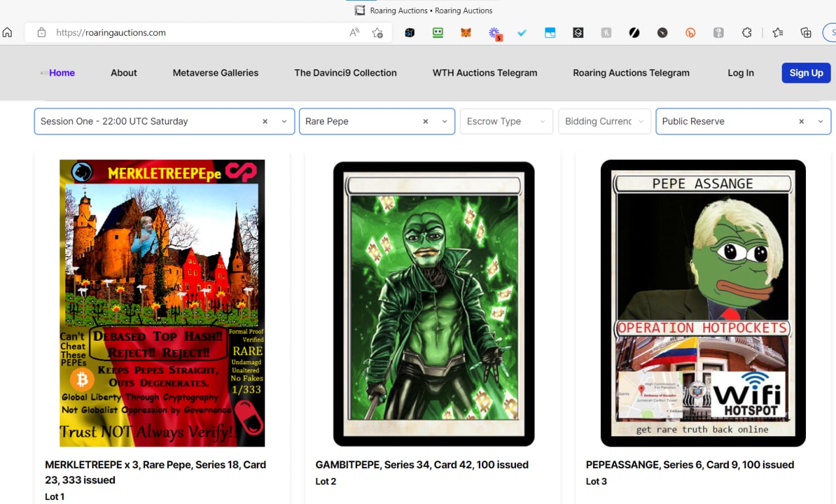This screenshot has width=836, height=504.
Task: Click the black circle slash extension icon
Action: (x=634, y=33)
